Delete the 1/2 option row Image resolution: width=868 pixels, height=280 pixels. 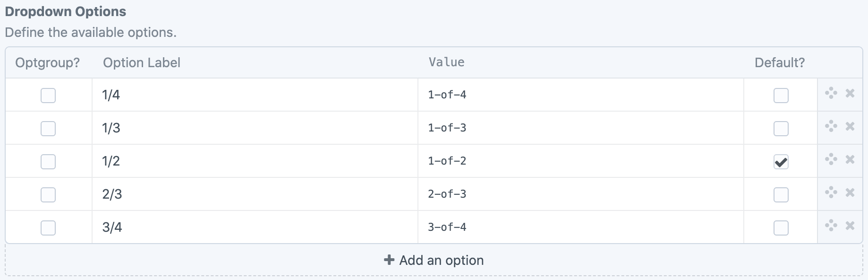click(x=850, y=159)
